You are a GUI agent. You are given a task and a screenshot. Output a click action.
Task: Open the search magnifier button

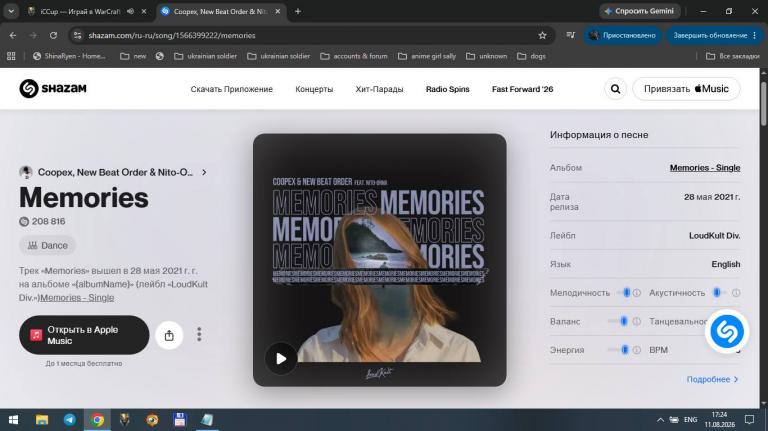(x=615, y=89)
